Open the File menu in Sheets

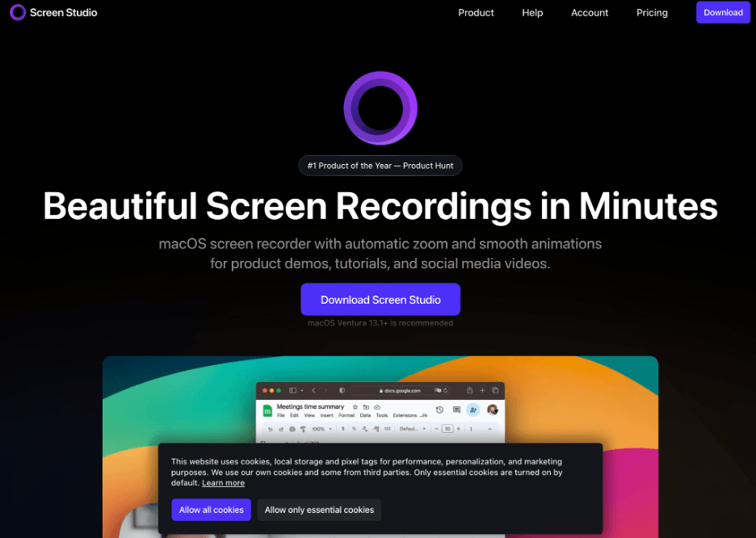click(x=280, y=415)
